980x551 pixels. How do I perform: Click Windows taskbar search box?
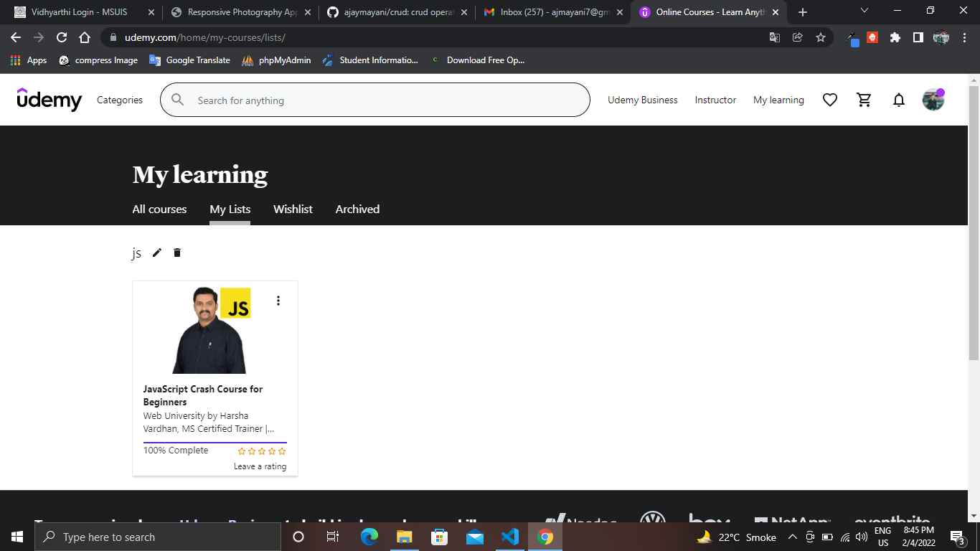pos(158,537)
